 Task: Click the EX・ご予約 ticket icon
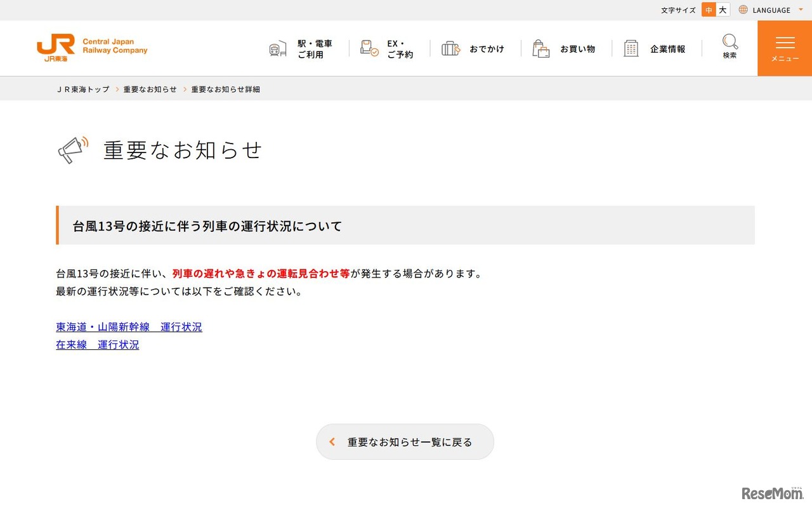pyautogui.click(x=369, y=48)
